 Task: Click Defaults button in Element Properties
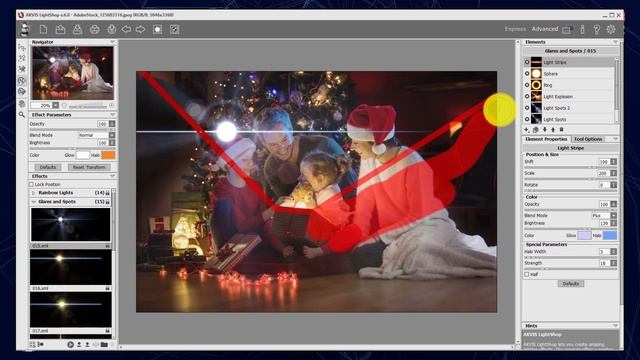point(571,284)
